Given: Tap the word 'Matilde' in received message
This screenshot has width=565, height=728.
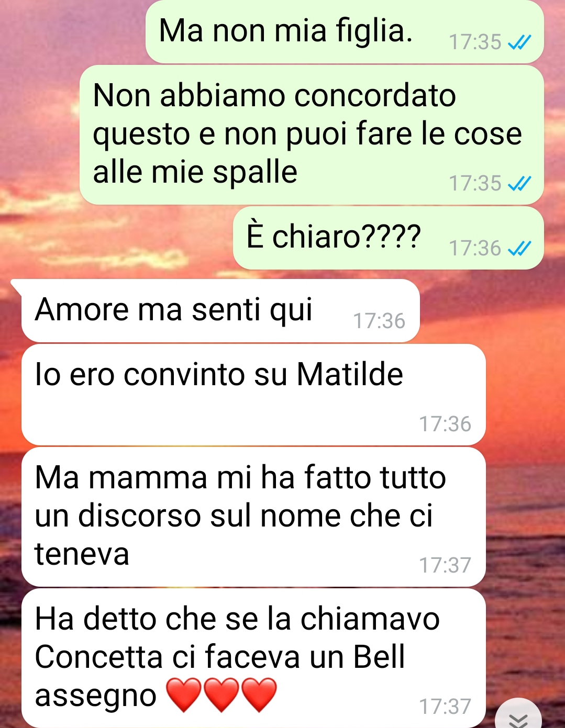Looking at the screenshot, I should 350,375.
